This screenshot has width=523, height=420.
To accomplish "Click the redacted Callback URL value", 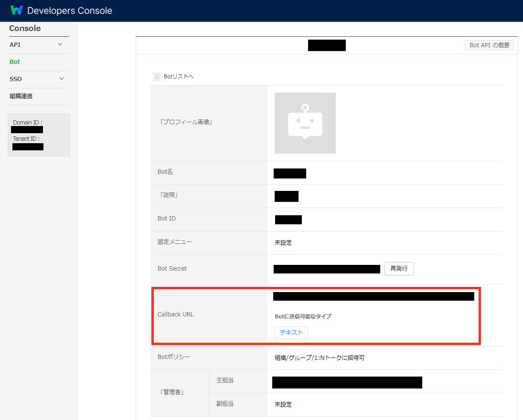I will tap(374, 296).
